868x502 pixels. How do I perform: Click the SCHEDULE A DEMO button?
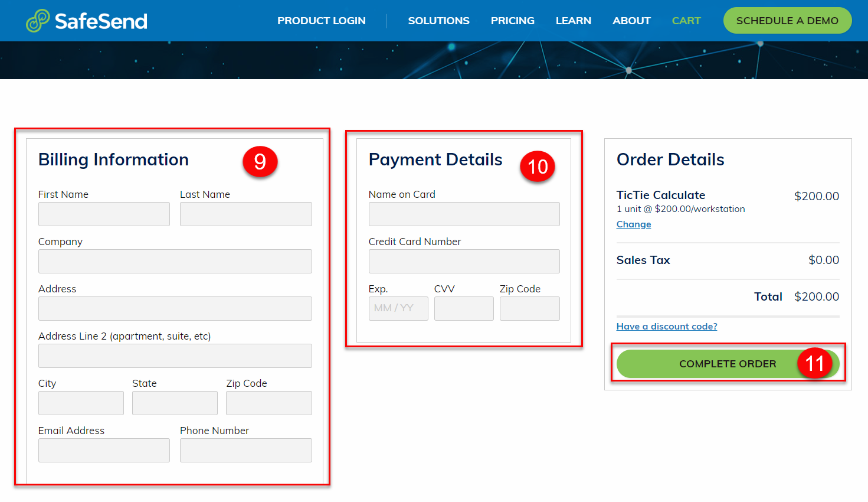click(x=787, y=20)
